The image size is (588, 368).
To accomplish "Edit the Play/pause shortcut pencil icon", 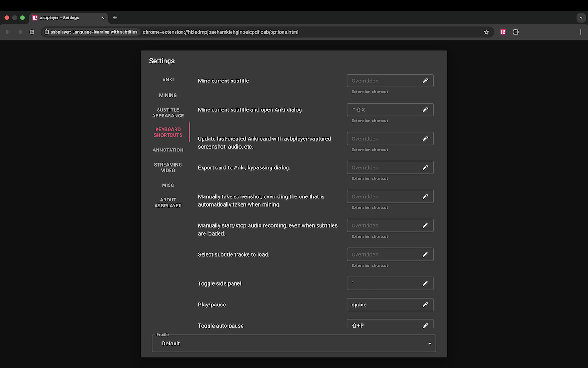I will [x=425, y=305].
